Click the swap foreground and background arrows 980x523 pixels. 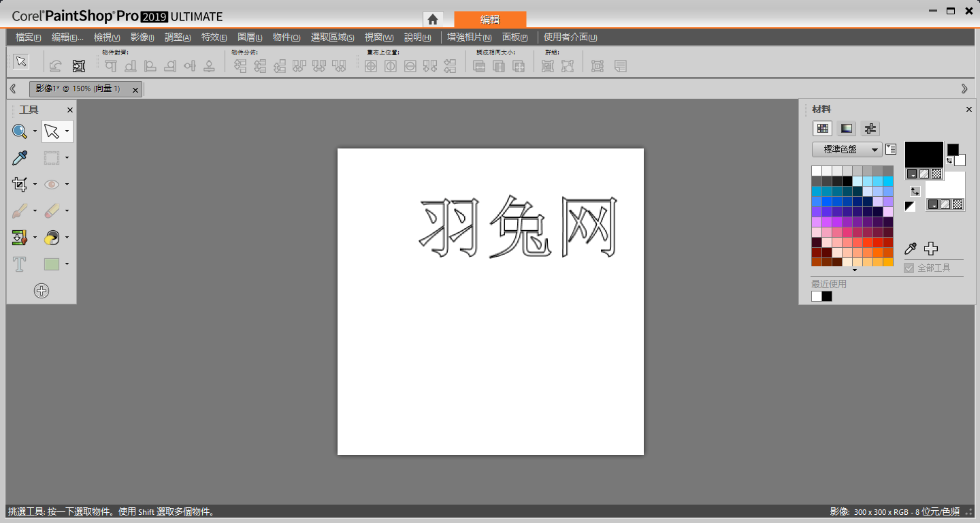coord(915,191)
